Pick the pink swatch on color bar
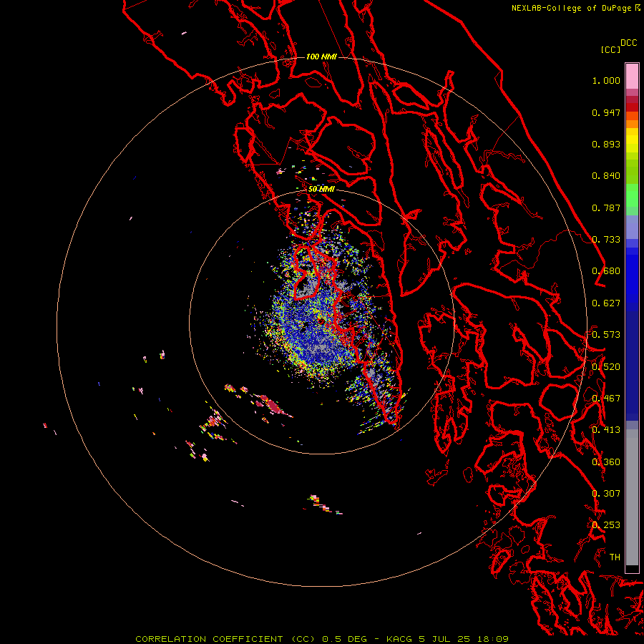The height and width of the screenshot is (644, 644). pyautogui.click(x=632, y=77)
